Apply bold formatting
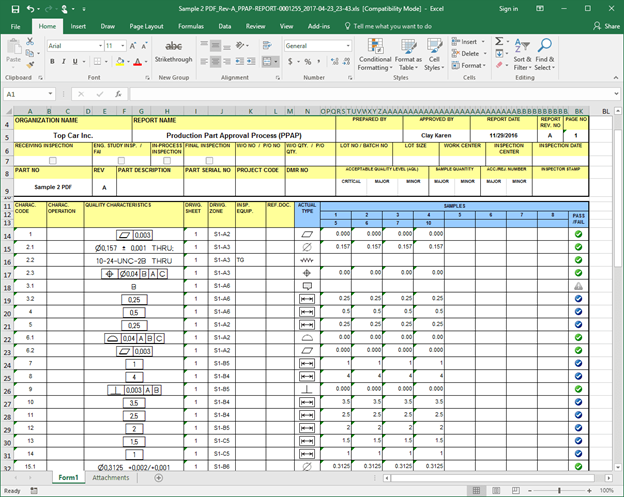This screenshot has width=624, height=497. [51, 60]
